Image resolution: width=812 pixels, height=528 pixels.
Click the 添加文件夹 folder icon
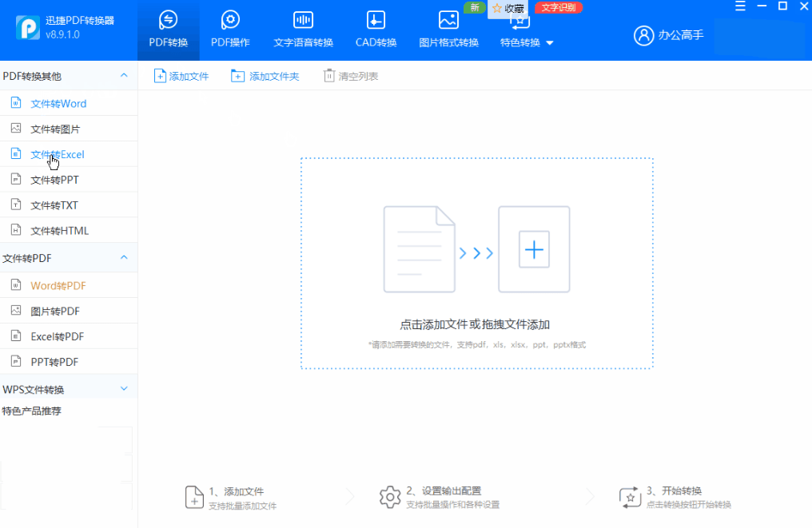pyautogui.click(x=237, y=76)
